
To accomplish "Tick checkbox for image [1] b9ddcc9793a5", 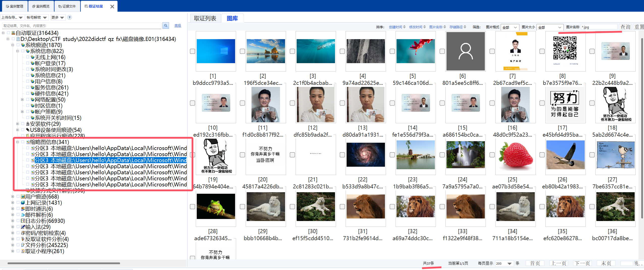I will click(192, 51).
